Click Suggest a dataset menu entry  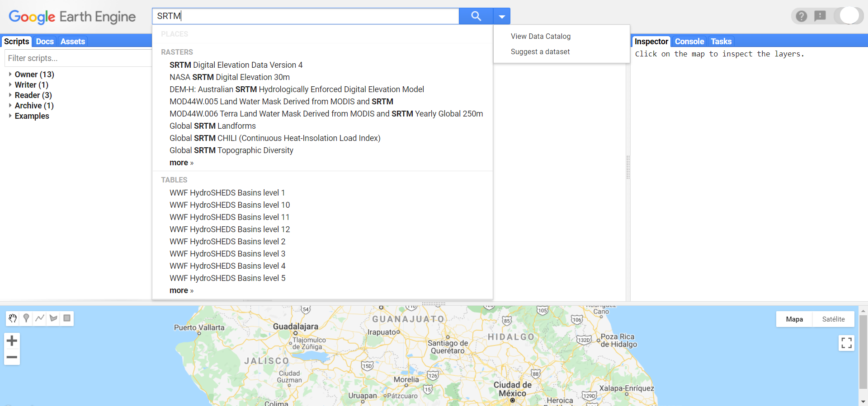point(540,51)
